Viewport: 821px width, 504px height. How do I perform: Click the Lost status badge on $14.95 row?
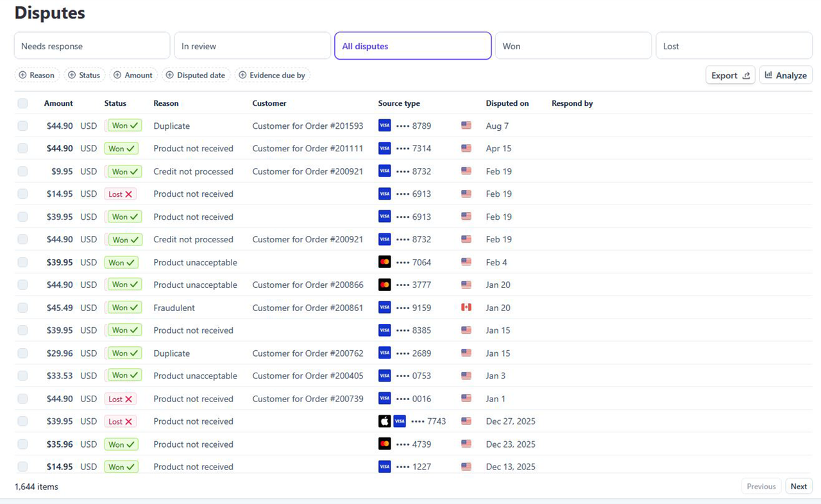tap(121, 194)
